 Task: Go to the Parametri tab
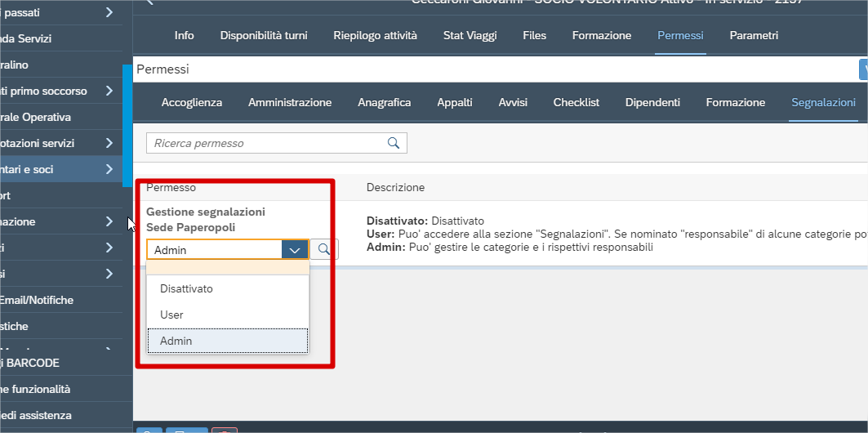754,35
